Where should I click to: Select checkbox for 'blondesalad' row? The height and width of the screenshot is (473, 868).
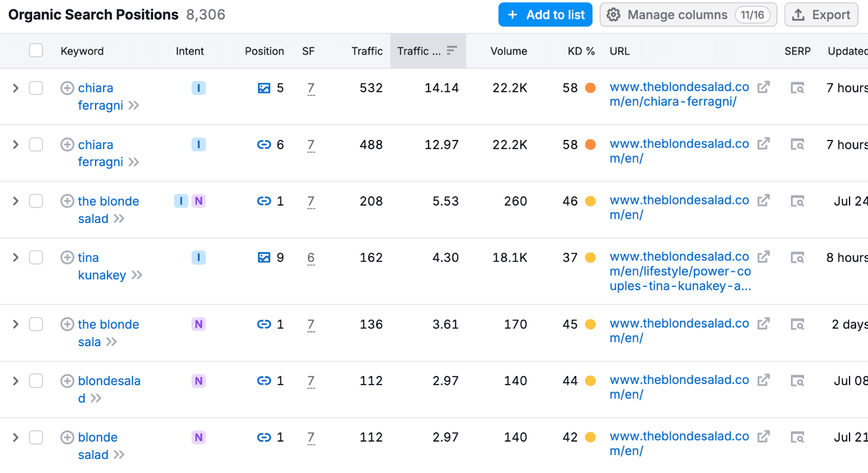[36, 381]
